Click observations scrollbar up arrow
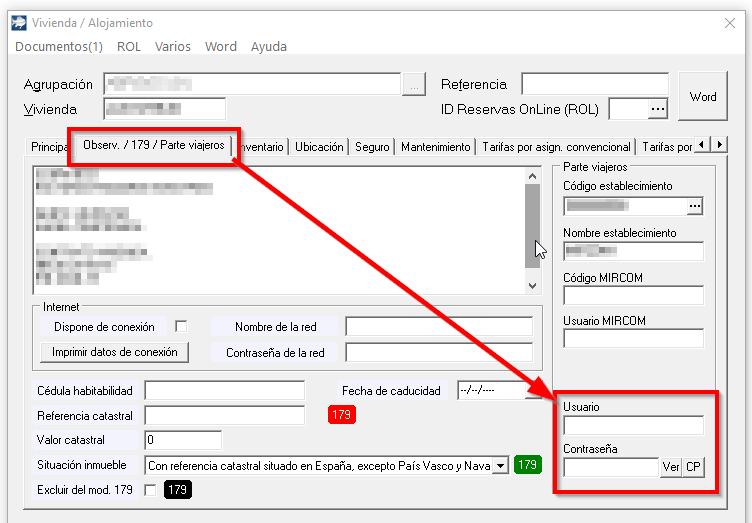 pyautogui.click(x=532, y=176)
